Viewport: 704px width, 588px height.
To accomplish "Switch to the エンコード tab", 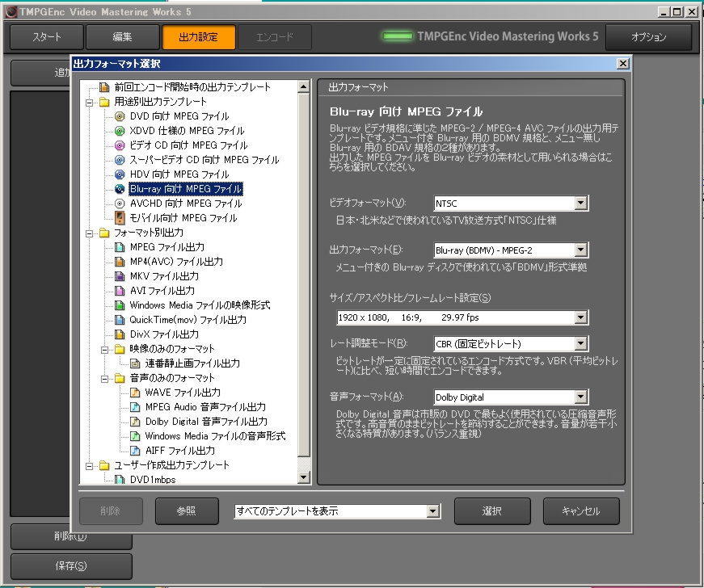I will (x=275, y=37).
